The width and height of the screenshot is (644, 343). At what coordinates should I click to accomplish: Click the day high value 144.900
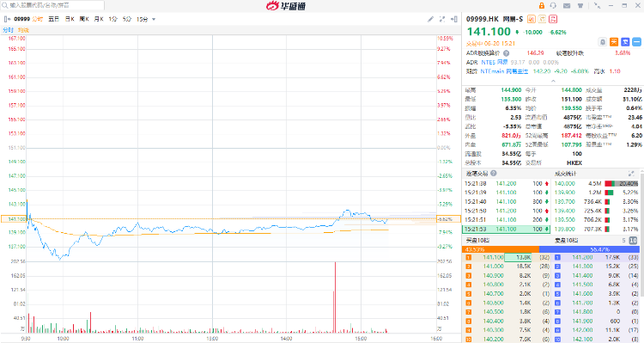point(511,89)
